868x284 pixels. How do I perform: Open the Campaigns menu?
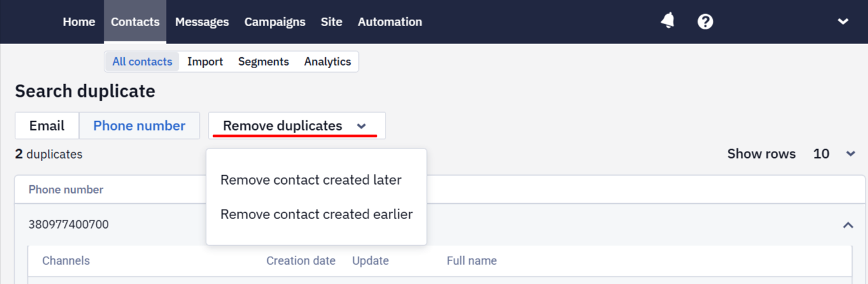coord(275,22)
